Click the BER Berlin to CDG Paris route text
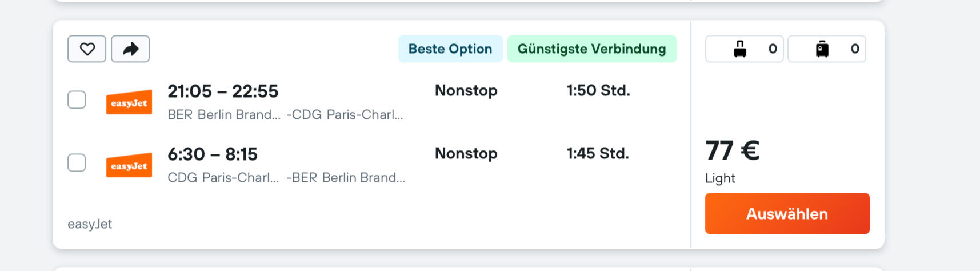The image size is (980, 271). tap(285, 115)
